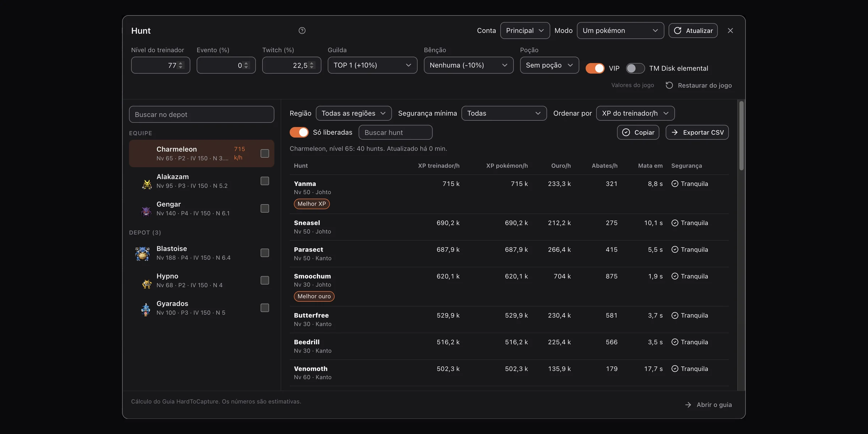Click the Tranquila check icon for Smoochum
The width and height of the screenshot is (868, 434).
pos(675,276)
